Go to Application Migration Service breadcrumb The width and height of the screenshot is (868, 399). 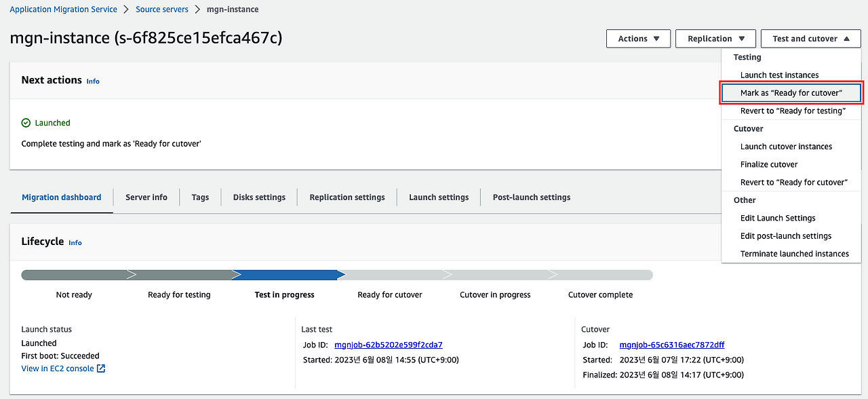63,9
